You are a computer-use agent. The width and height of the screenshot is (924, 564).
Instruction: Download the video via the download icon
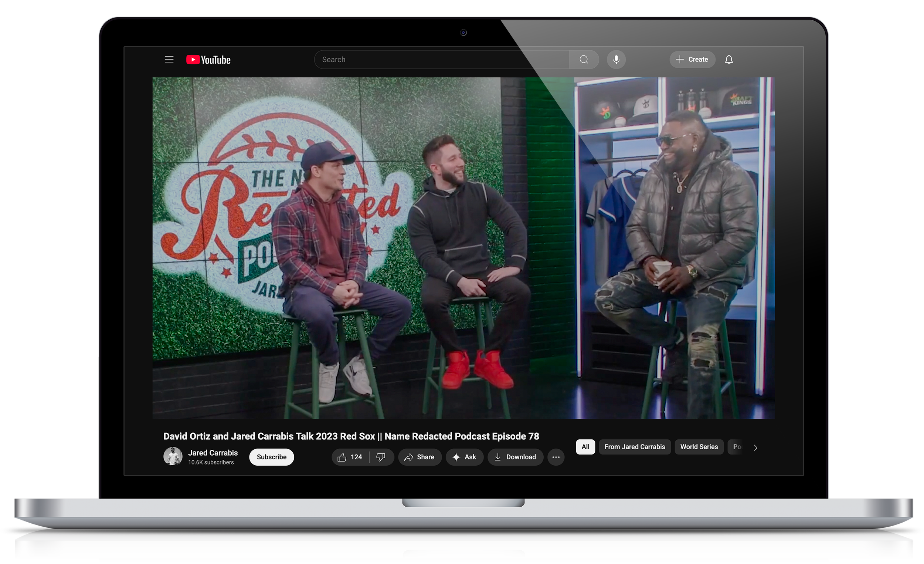515,457
